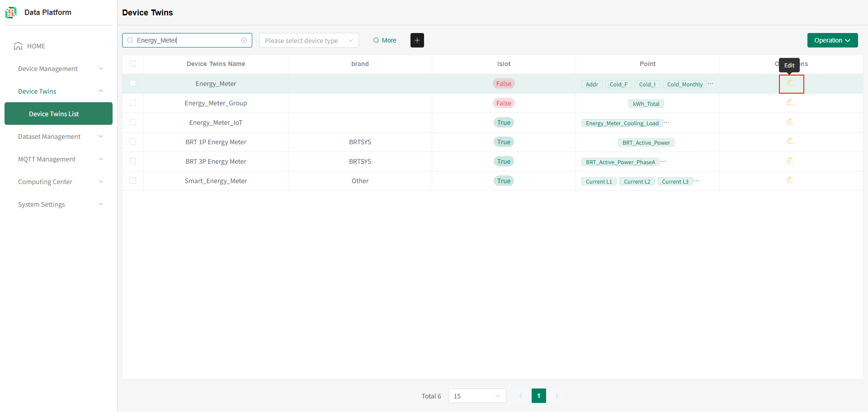Check the box for Energy_Meter_Group row
The height and width of the screenshot is (412, 868).
pos(133,103)
